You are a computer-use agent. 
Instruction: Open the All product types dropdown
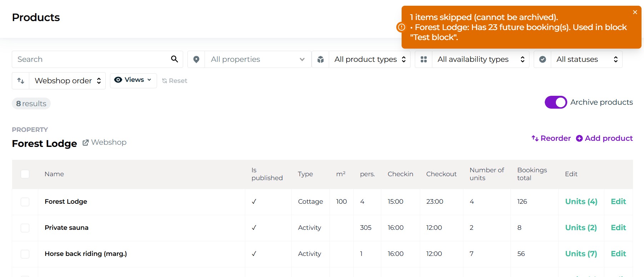pos(370,59)
